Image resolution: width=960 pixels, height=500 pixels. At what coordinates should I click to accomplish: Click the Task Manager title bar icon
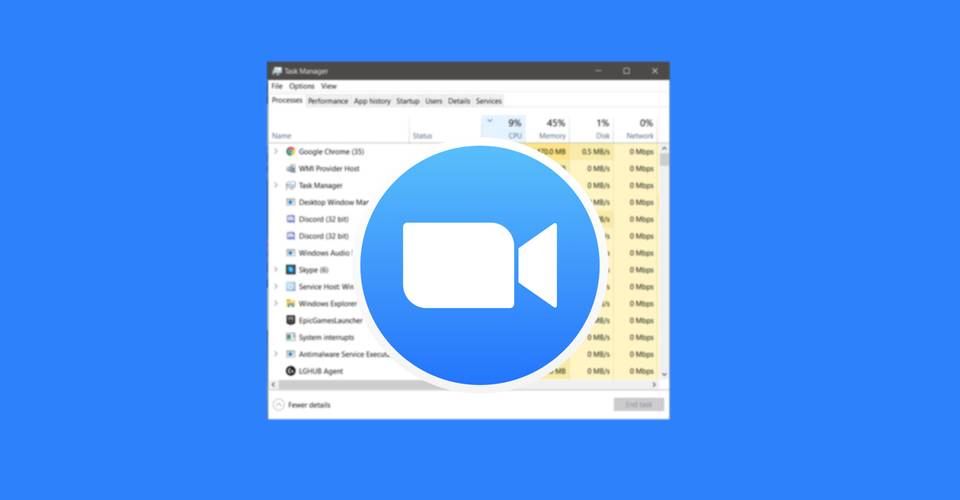pyautogui.click(x=277, y=71)
